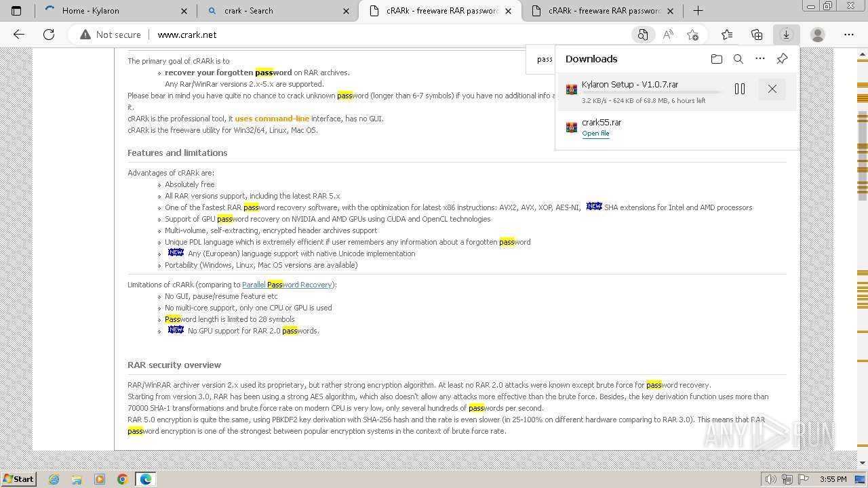Select the active cRARk freeware RAR tab

coord(441,11)
